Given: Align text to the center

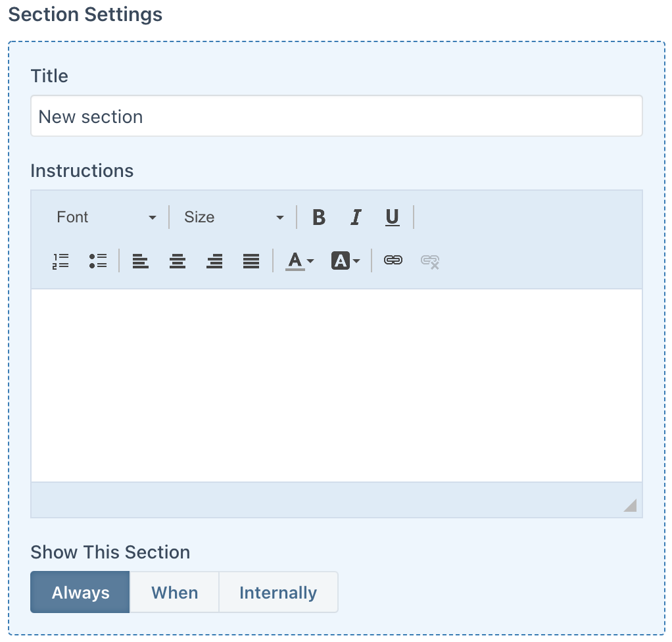Looking at the screenshot, I should point(177,261).
